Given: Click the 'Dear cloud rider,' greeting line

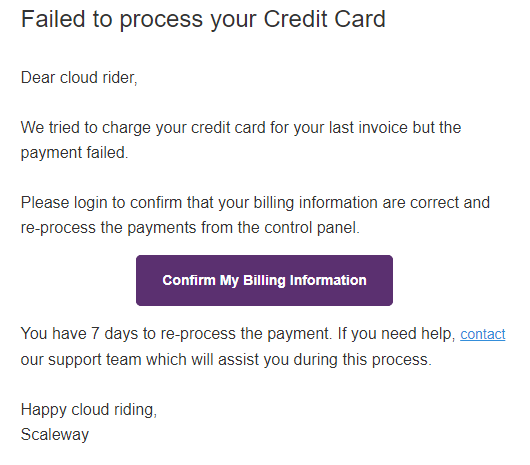Looking at the screenshot, I should pos(79,78).
